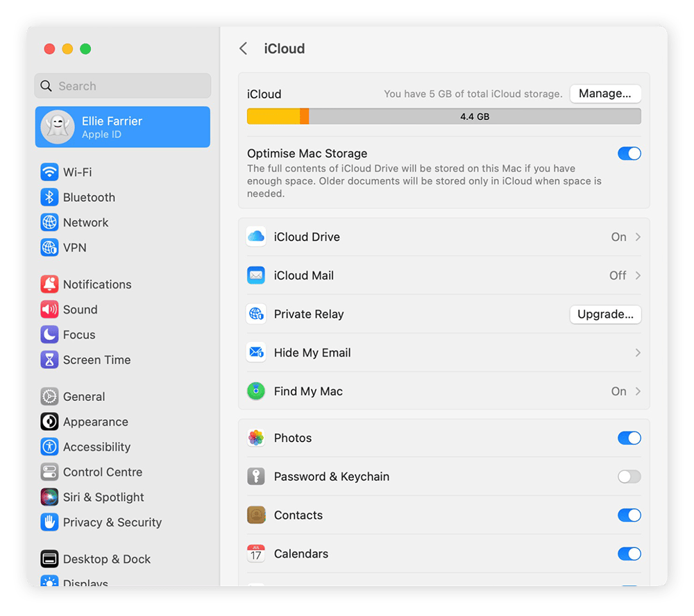
Task: Click the Accessibility icon in sidebar
Action: [x=49, y=447]
